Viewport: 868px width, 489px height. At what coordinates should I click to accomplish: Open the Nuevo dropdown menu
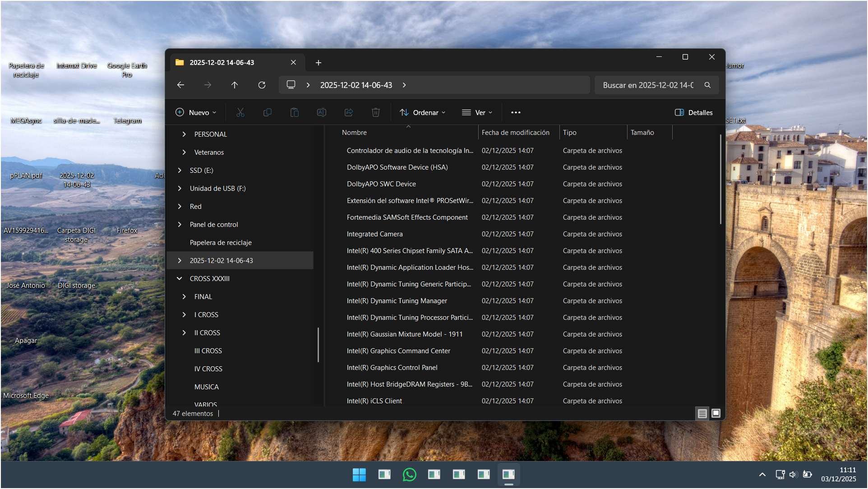pos(196,112)
